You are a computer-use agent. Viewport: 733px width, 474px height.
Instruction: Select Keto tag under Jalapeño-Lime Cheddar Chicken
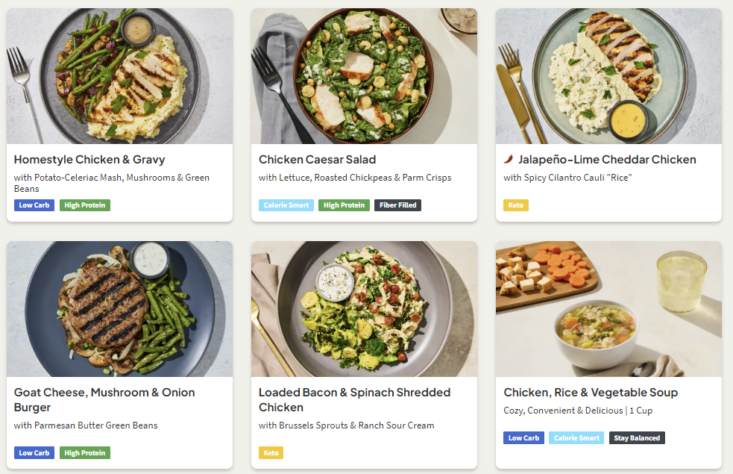tap(516, 205)
